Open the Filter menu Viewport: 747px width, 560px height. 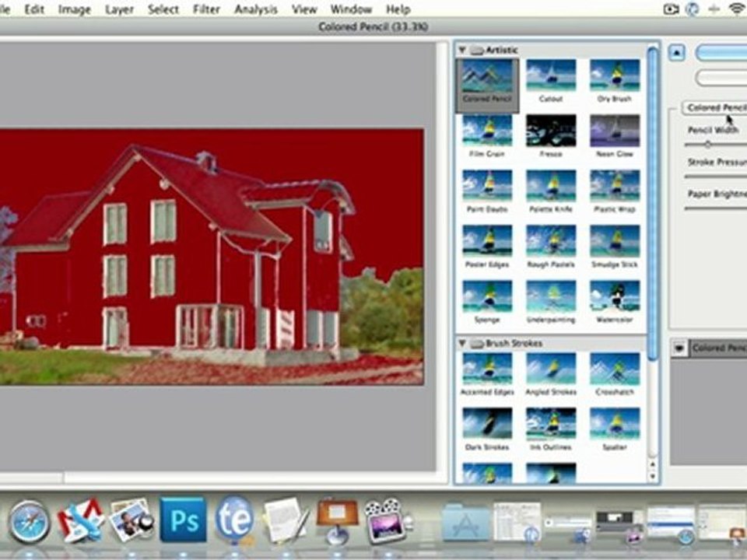206,9
